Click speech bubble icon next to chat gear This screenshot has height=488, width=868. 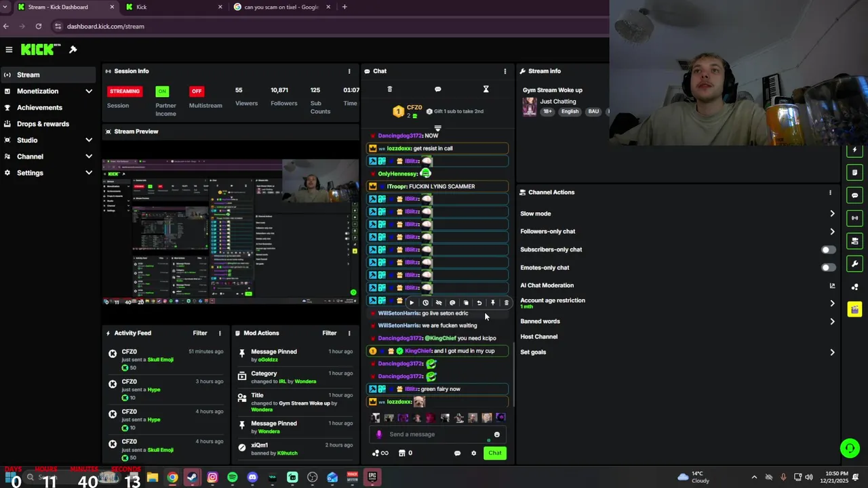pyautogui.click(x=457, y=453)
